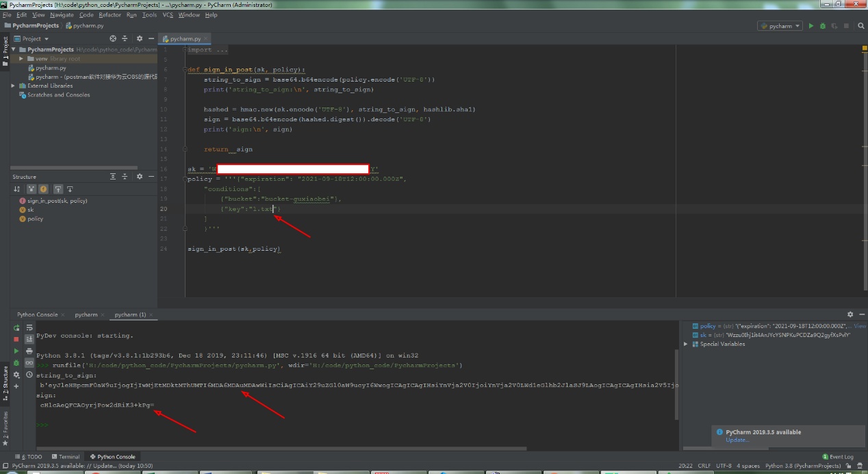Open console history clock icon

pos(29,375)
